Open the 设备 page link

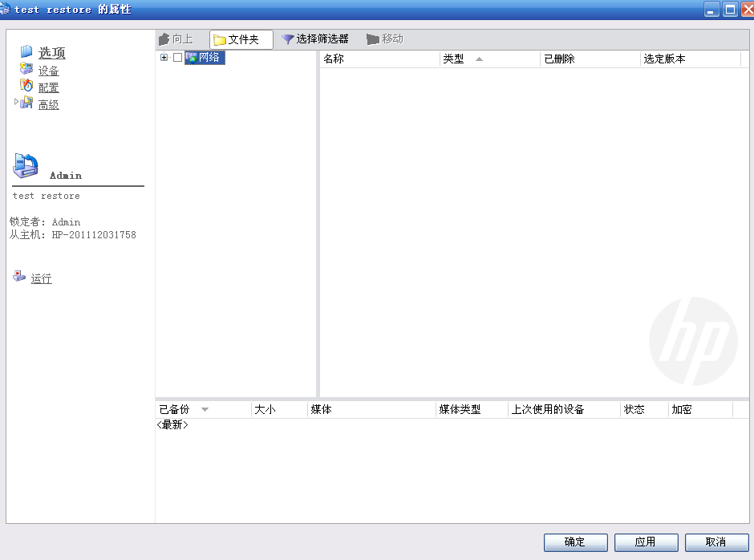[49, 71]
